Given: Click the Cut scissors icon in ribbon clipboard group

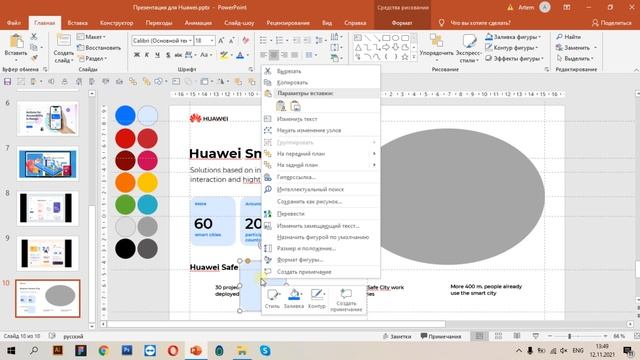Looking at the screenshot, I should 34,37.
